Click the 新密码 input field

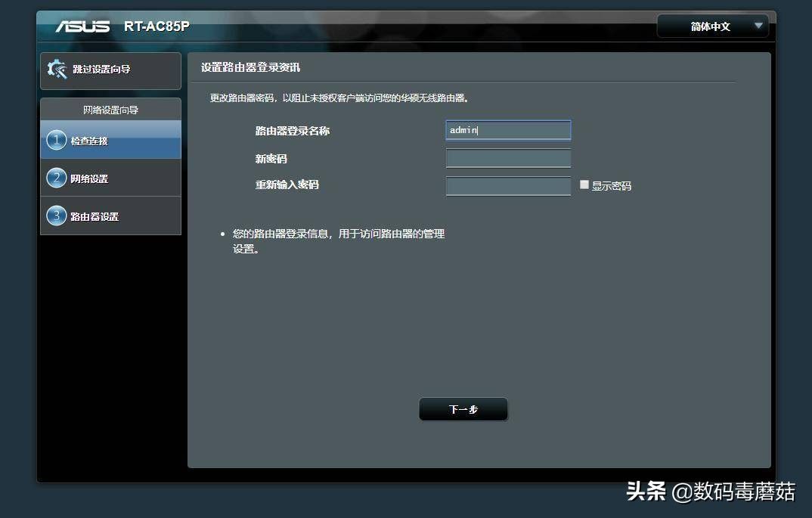pyautogui.click(x=508, y=158)
